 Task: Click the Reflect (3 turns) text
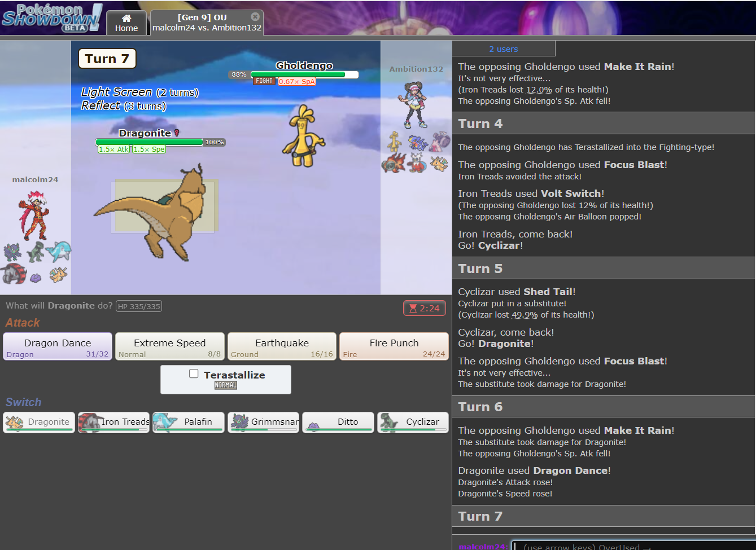point(124,105)
